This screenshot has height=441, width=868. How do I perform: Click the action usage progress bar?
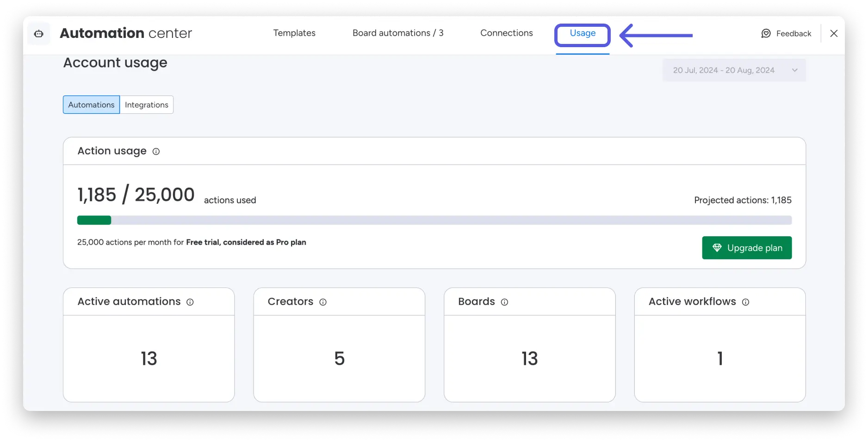click(434, 220)
